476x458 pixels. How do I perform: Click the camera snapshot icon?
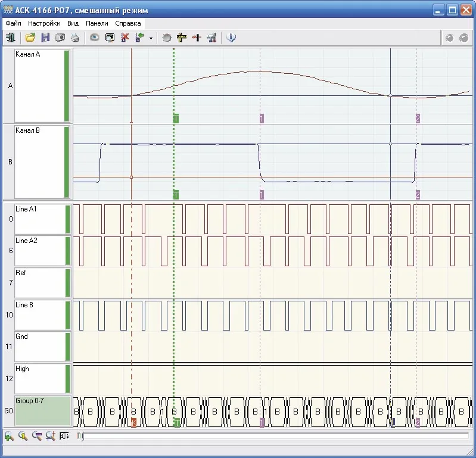coord(60,38)
